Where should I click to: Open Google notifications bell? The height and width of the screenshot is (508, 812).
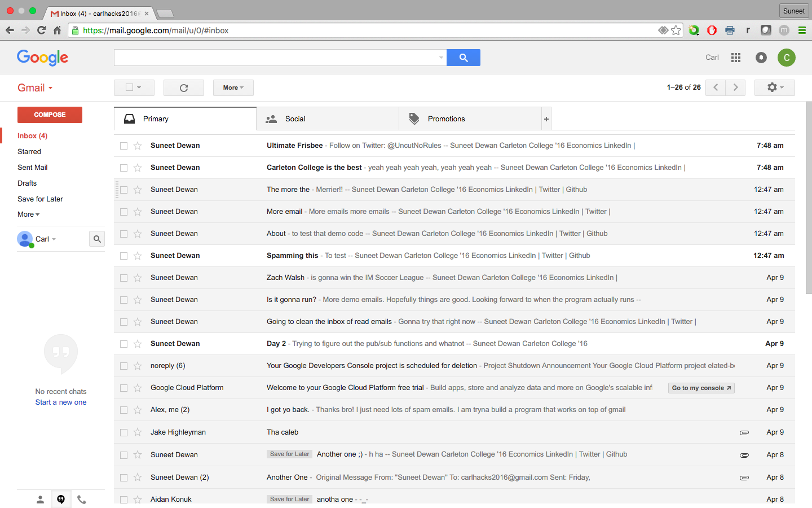761,58
